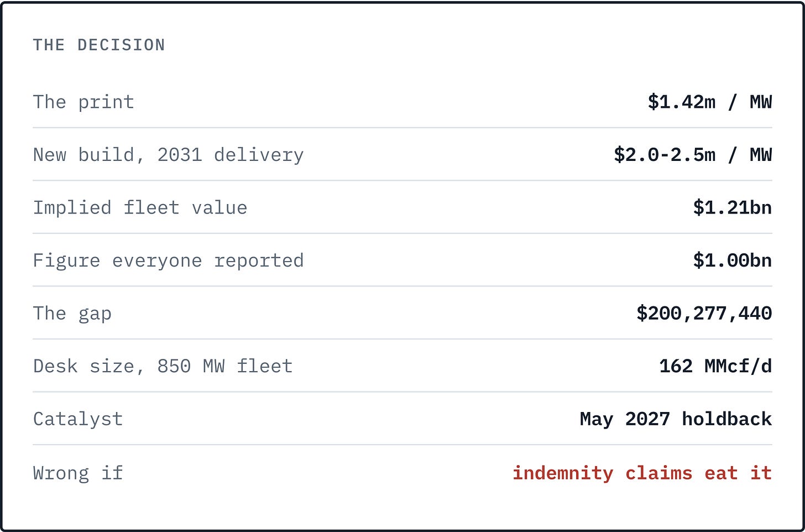This screenshot has height=532, width=805.
Task: Click the 'May 2027 holdback' value
Action: pos(676,419)
